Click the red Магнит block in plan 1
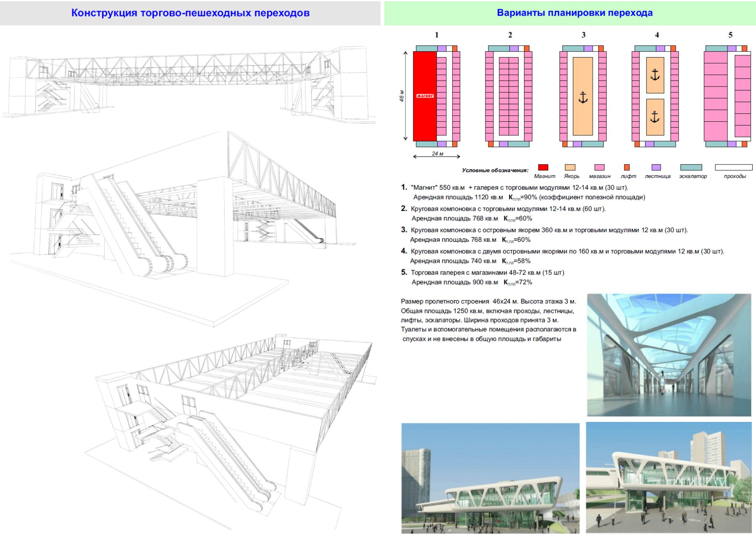Screen dimensions: 756x542 coord(425,96)
